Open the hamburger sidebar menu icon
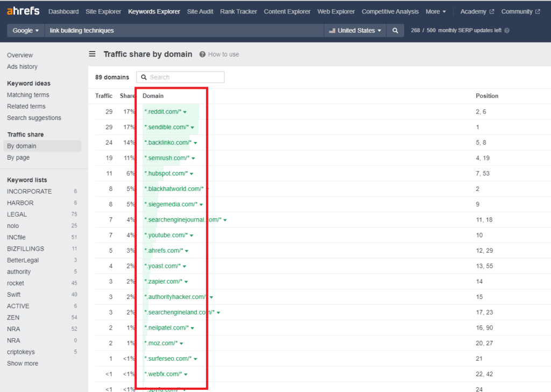 click(92, 54)
